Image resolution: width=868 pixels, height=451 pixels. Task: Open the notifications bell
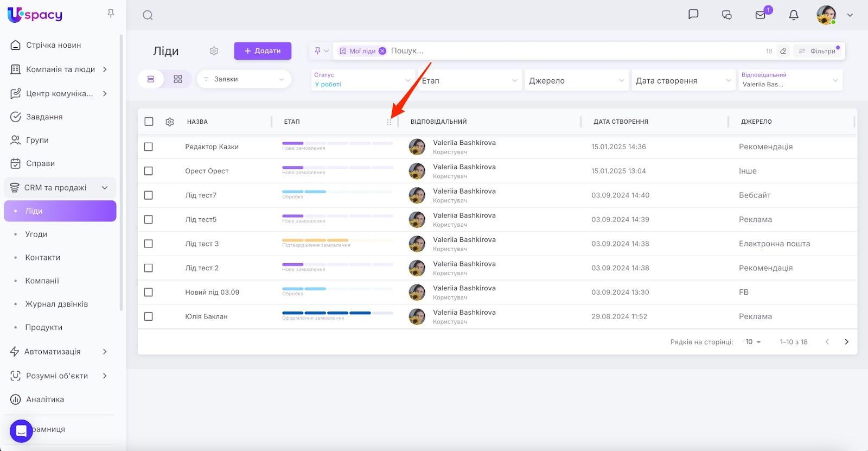[x=794, y=15]
